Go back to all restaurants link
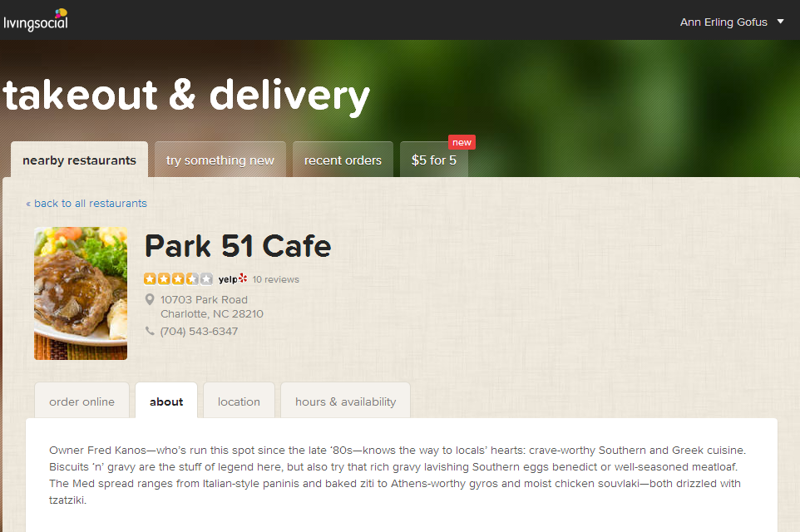 (x=86, y=203)
